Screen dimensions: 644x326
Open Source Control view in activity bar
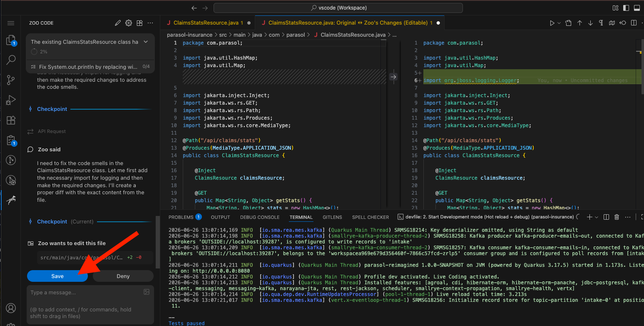pyautogui.click(x=11, y=80)
